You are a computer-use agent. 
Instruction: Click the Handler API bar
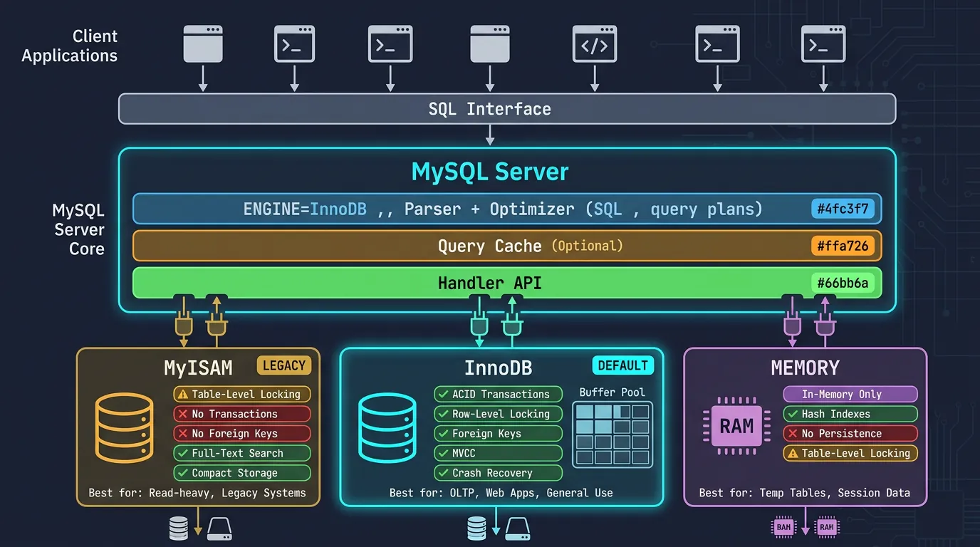click(x=490, y=283)
